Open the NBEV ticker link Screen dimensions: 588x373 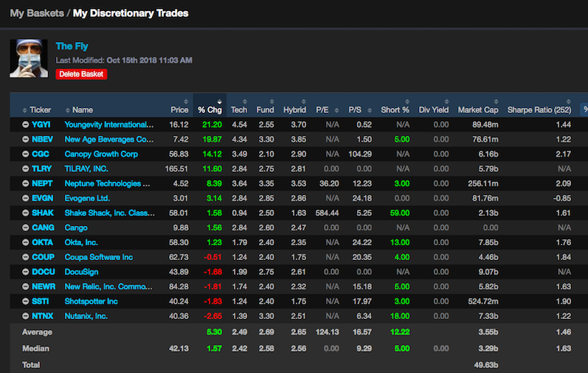[42, 139]
